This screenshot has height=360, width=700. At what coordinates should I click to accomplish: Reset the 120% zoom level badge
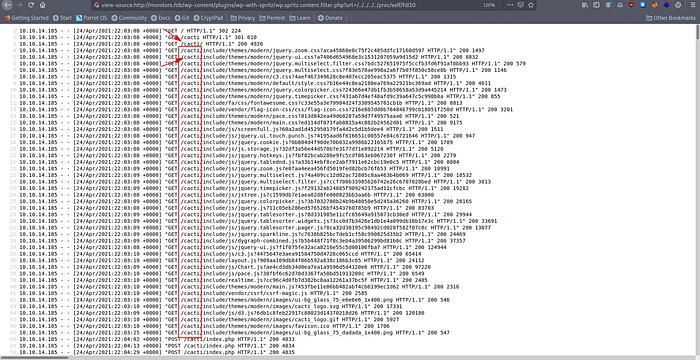(488, 5)
